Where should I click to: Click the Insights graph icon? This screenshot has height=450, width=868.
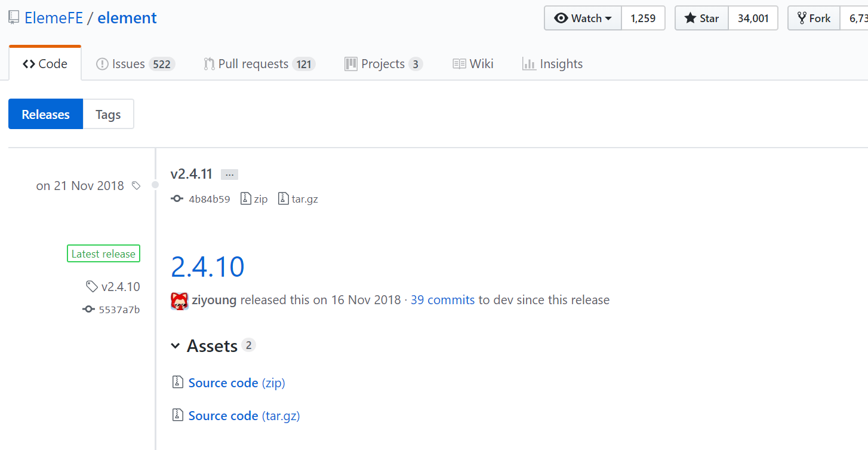(x=530, y=63)
